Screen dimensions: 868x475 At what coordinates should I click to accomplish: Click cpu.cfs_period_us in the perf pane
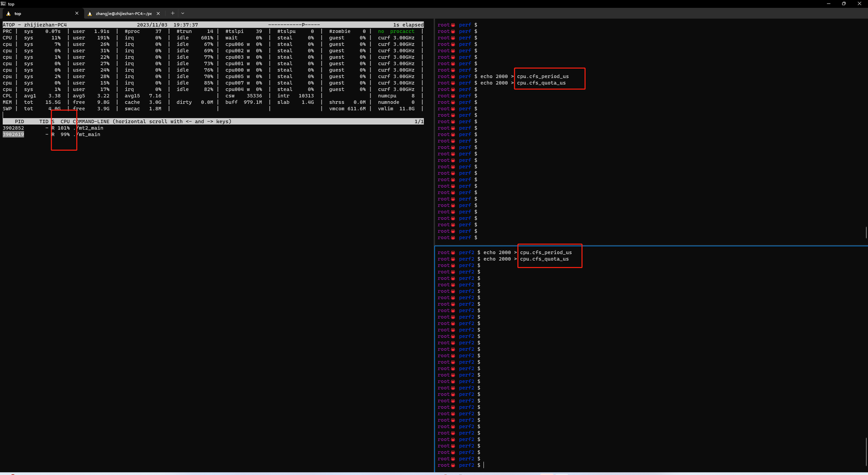[x=543, y=76]
